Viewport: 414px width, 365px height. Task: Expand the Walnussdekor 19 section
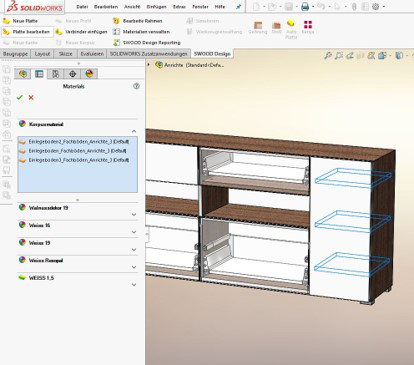coord(134,214)
